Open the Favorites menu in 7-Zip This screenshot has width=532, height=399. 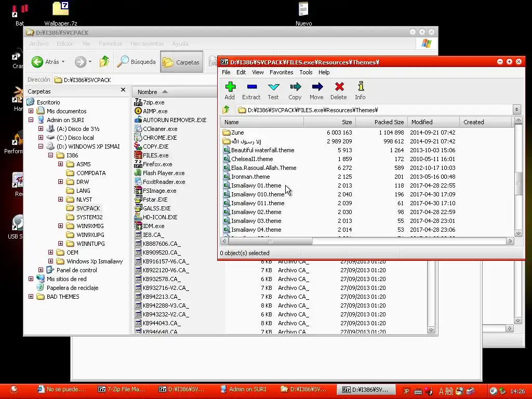point(281,72)
